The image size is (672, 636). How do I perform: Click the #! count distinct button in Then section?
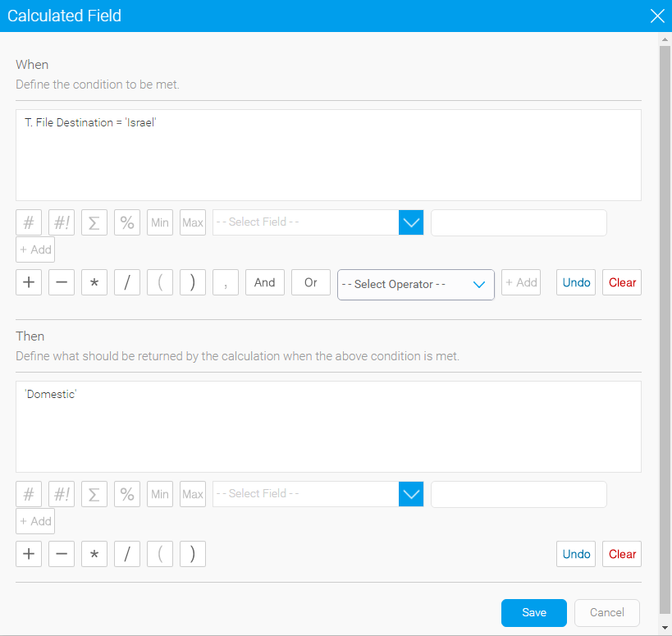pos(62,494)
